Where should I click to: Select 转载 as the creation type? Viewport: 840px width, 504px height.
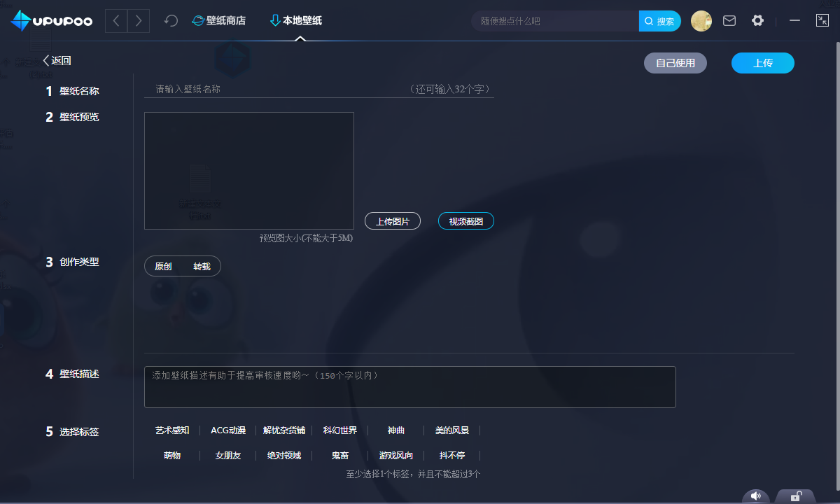coord(202,267)
